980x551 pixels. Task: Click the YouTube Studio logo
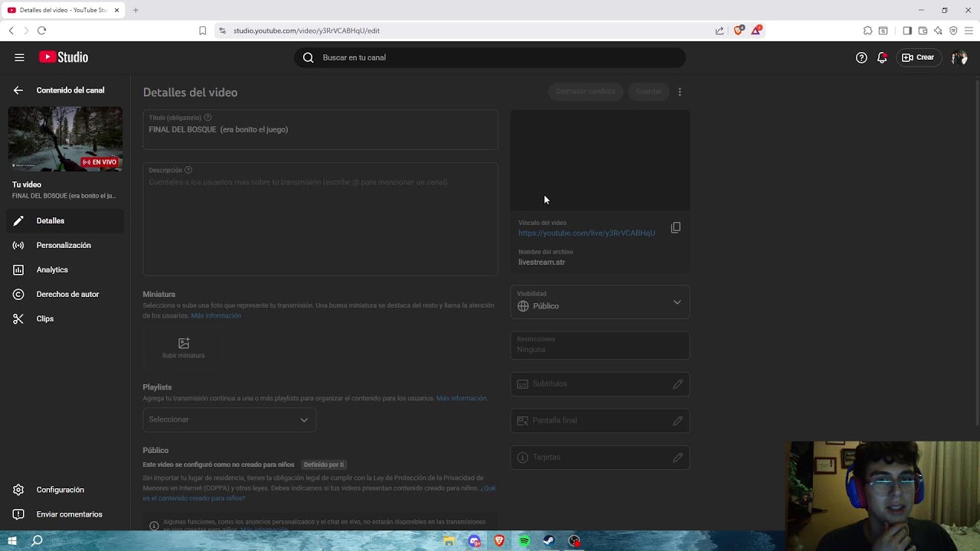64,57
